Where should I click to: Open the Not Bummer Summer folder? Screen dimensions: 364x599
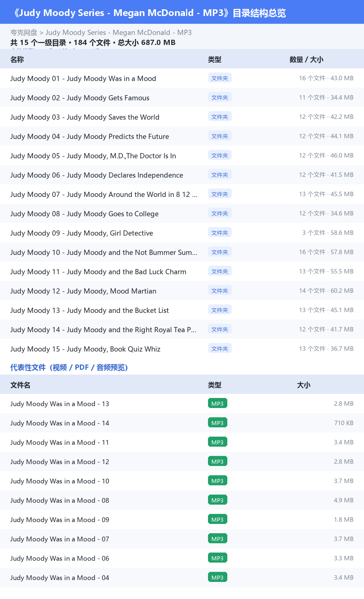(104, 252)
